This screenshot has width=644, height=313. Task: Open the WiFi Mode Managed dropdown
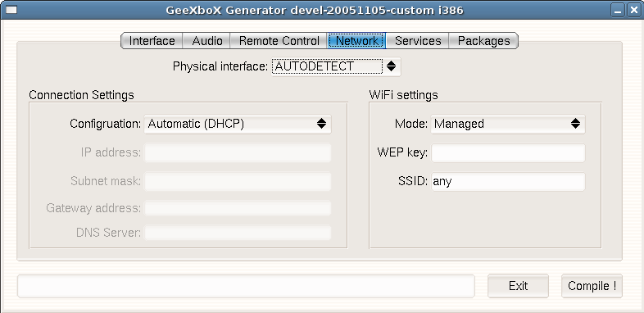click(x=508, y=124)
